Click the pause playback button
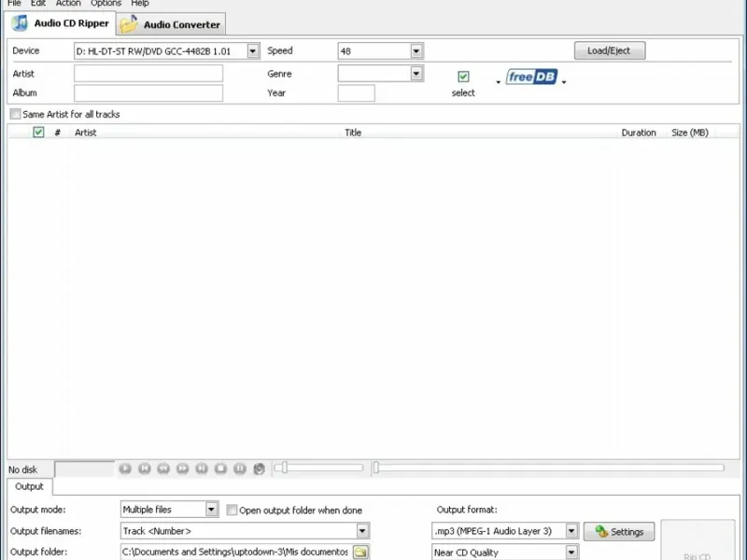Image resolution: width=747 pixels, height=560 pixels. pos(240,469)
